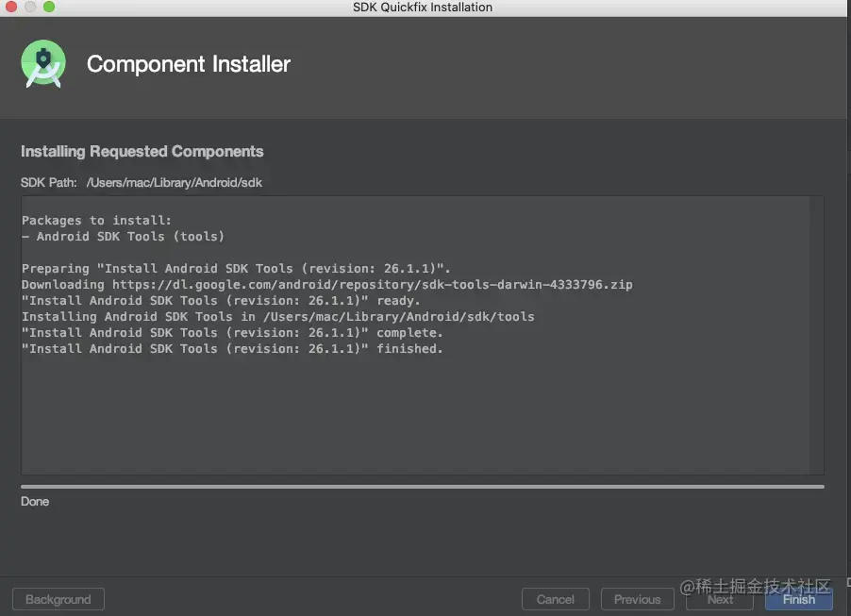
Task: Click the 'Packages to install:' log line
Action: click(96, 221)
